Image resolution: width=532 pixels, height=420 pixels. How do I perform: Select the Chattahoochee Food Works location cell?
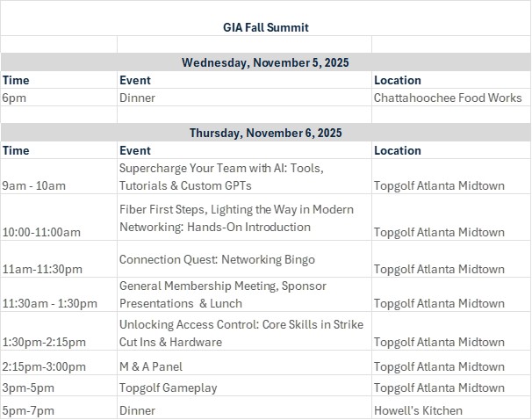(x=451, y=98)
